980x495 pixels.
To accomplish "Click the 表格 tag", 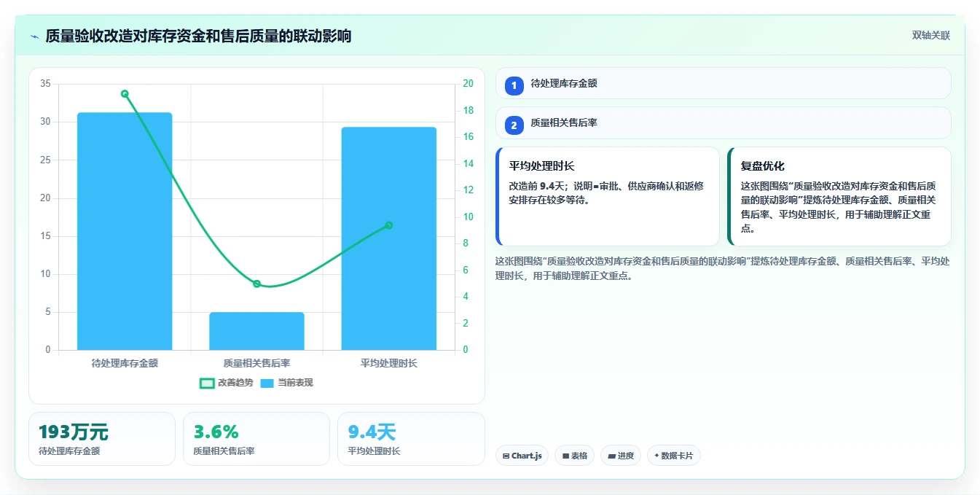I will [x=574, y=456].
